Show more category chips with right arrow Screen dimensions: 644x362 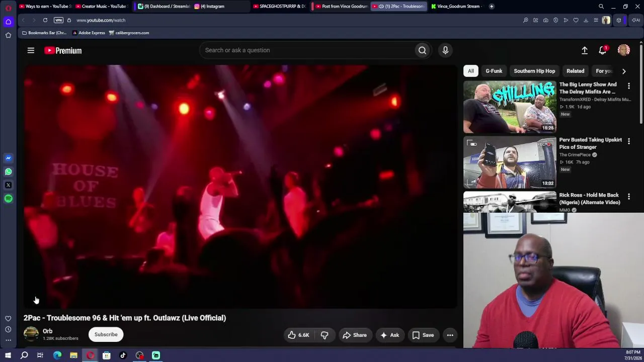[x=624, y=71]
